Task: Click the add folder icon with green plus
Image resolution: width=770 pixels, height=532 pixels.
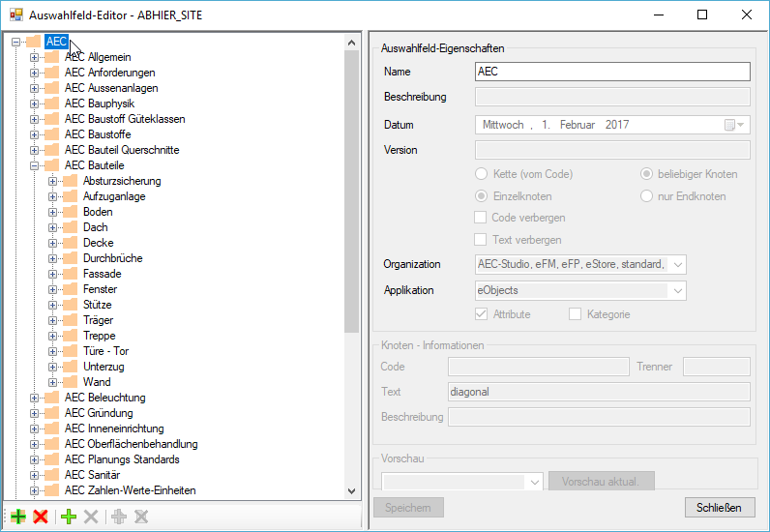Action: (18, 517)
